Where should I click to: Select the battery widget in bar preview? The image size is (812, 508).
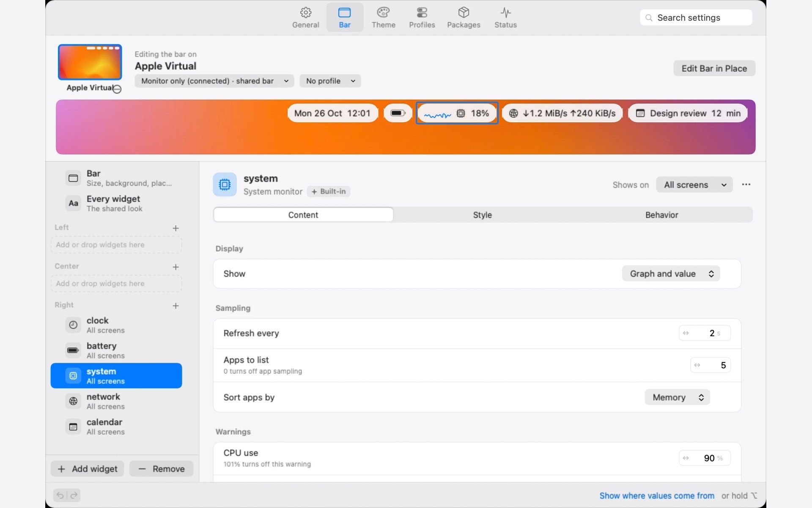[398, 113]
